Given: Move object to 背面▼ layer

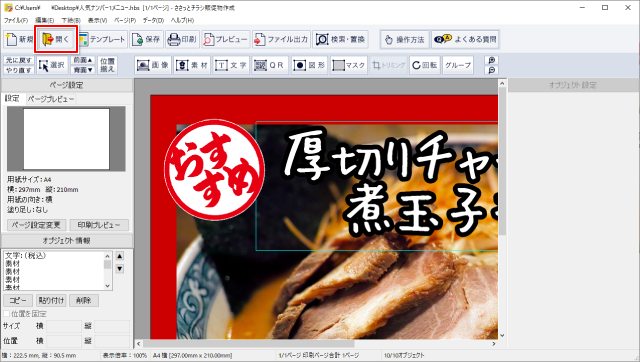Looking at the screenshot, I should click(x=83, y=70).
